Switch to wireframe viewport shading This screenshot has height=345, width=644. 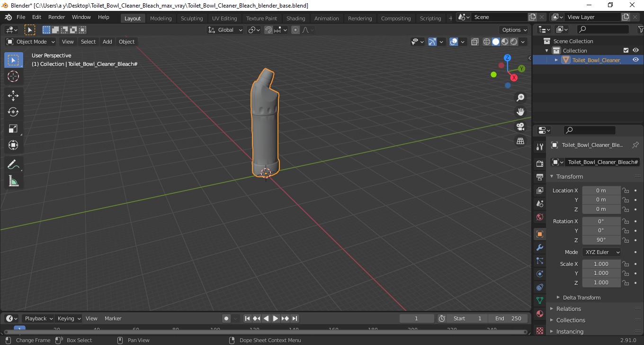tap(487, 42)
